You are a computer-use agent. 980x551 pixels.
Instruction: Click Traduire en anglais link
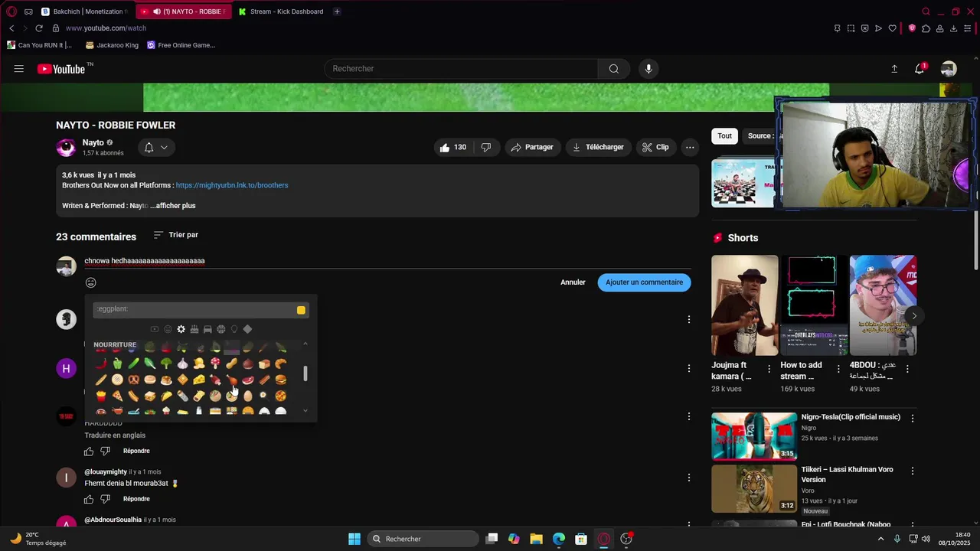(115, 435)
